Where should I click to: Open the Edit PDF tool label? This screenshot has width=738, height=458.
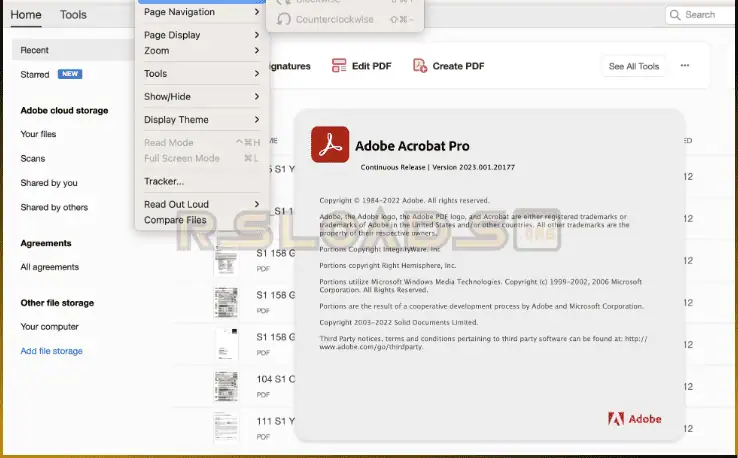(371, 66)
